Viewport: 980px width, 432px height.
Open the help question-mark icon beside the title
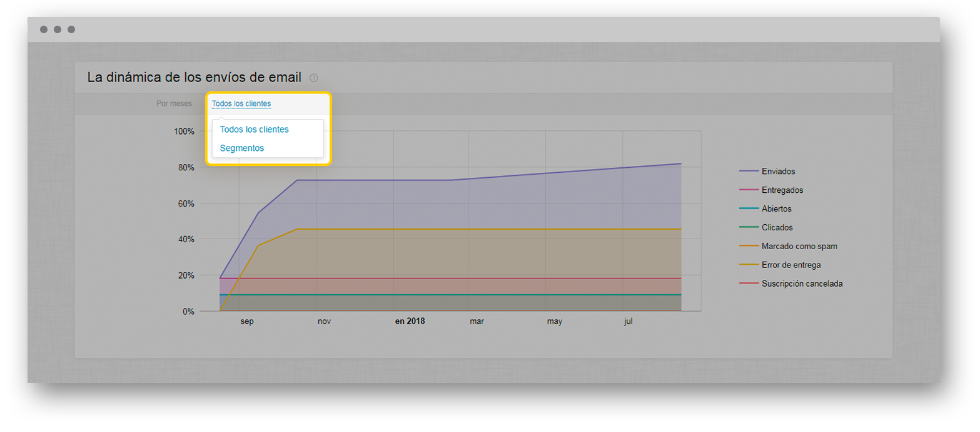[314, 78]
